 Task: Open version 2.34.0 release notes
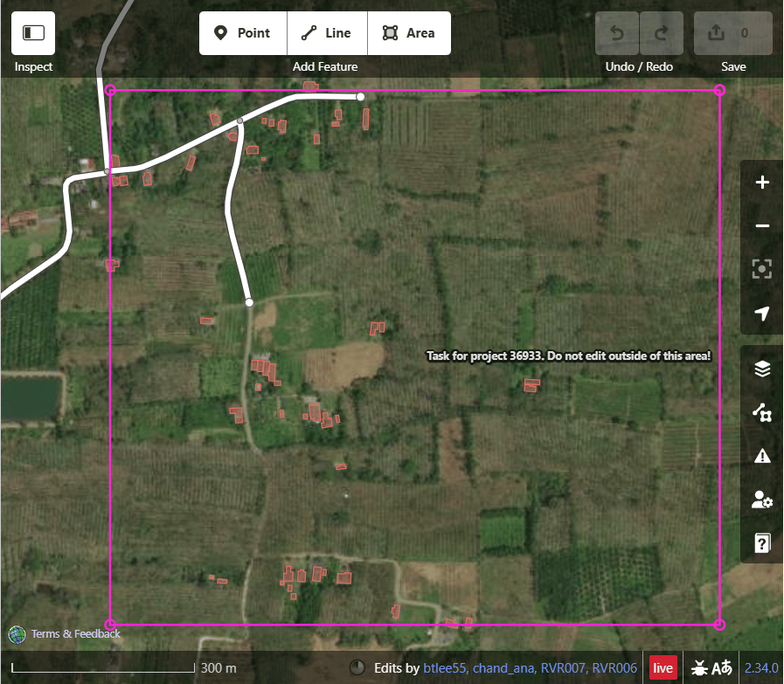(761, 668)
